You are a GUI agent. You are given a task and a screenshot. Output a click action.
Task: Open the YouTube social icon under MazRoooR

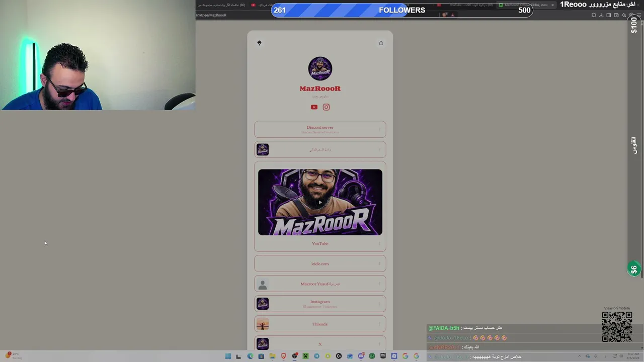(314, 107)
